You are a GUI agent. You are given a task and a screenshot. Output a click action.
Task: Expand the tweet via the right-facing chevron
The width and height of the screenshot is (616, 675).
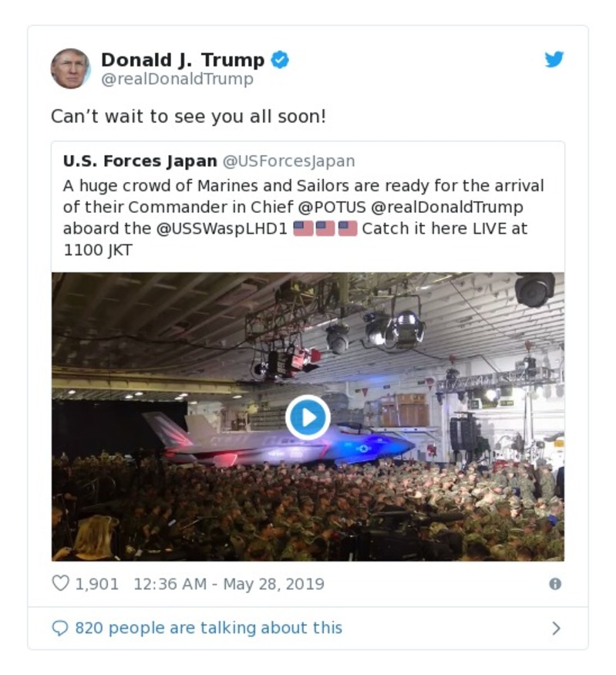click(557, 627)
